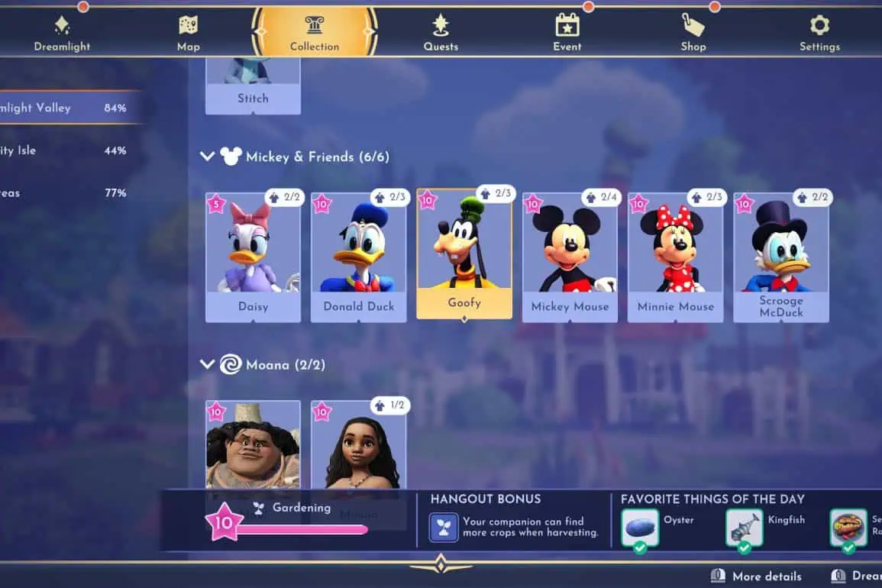
Task: Collapse the Moana section chevron
Action: click(x=207, y=364)
